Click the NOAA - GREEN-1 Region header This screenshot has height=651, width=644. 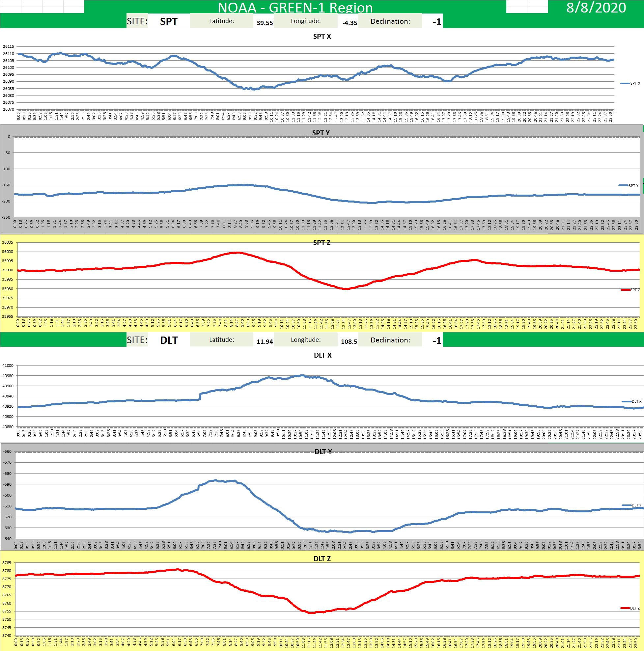coord(295,8)
